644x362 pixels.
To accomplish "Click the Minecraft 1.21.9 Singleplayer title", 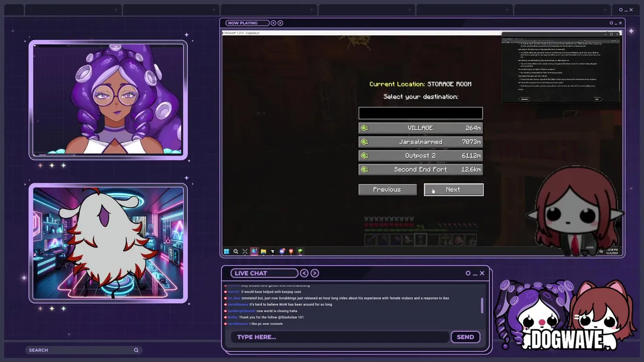I will click(242, 33).
